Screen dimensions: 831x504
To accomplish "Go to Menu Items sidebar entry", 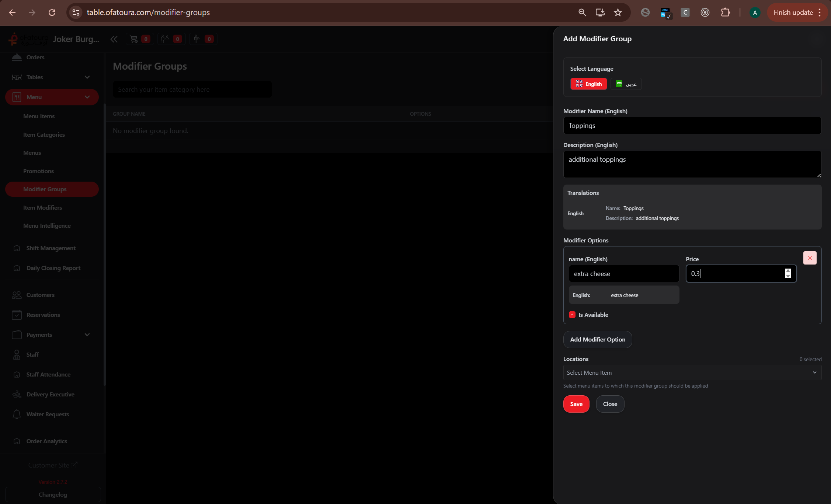I will click(x=39, y=116).
